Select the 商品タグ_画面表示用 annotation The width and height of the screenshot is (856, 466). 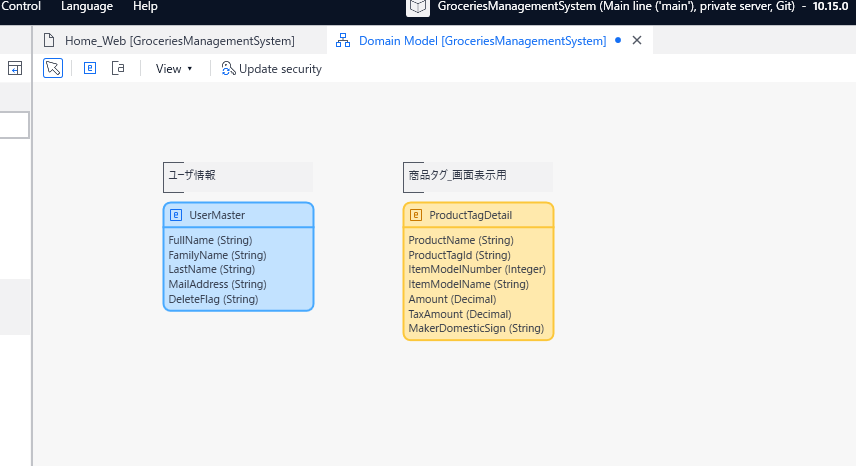pos(478,177)
